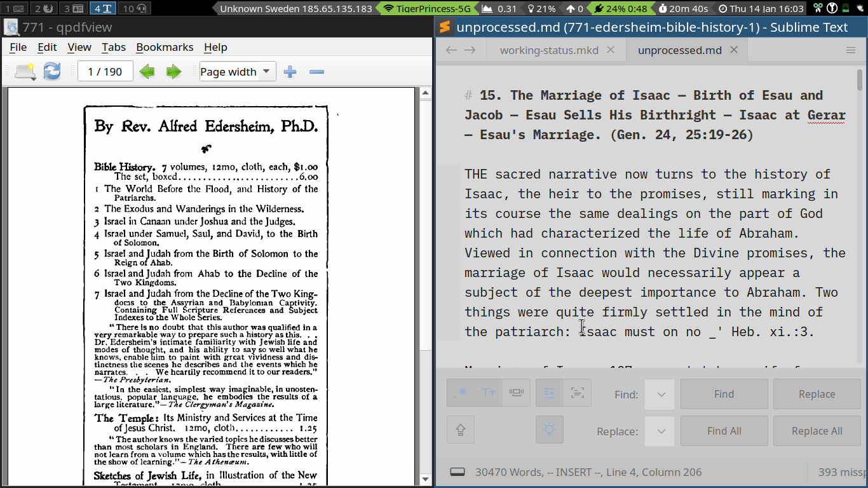This screenshot has width=868, height=488.
Task: Open the File menu in qpdfview
Action: tap(18, 47)
